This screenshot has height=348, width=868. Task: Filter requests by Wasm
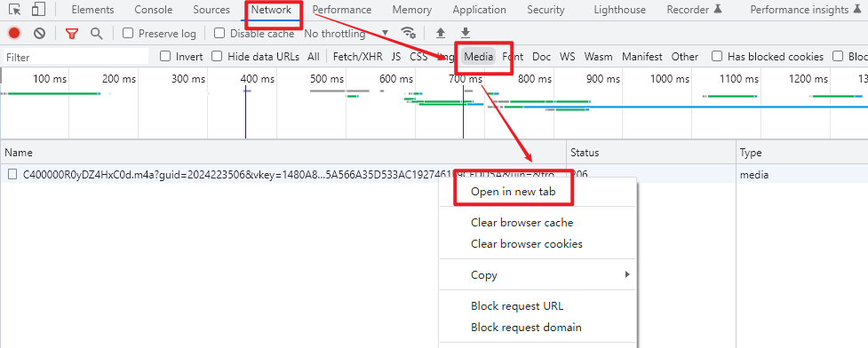[599, 57]
